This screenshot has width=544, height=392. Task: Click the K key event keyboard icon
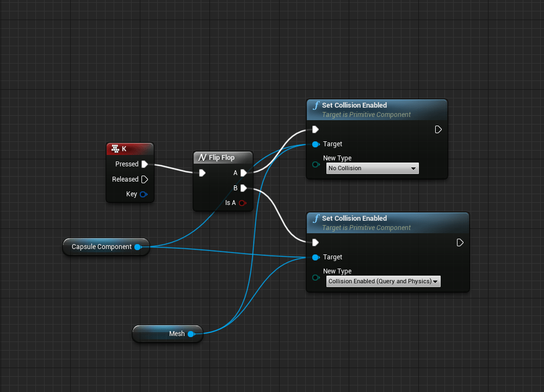pyautogui.click(x=115, y=148)
